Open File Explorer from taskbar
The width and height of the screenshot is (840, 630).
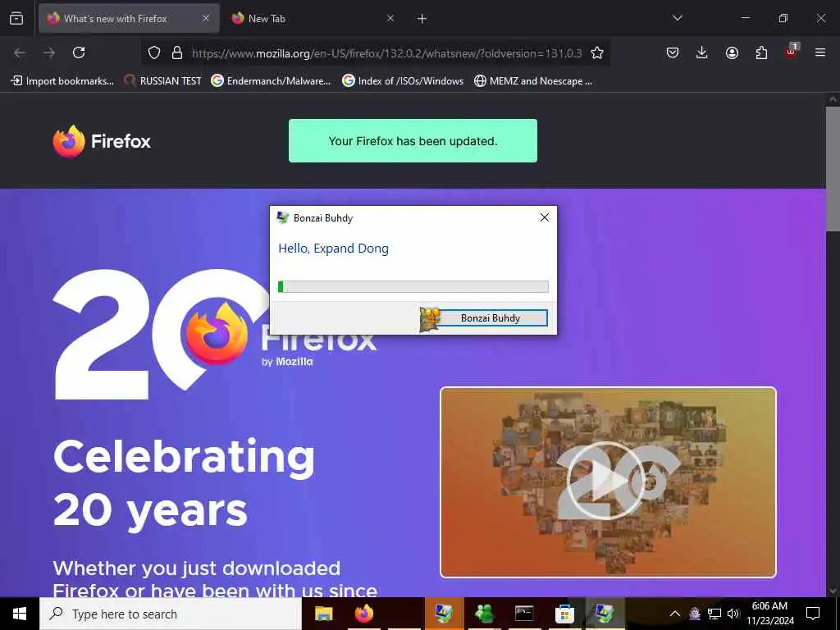click(323, 614)
